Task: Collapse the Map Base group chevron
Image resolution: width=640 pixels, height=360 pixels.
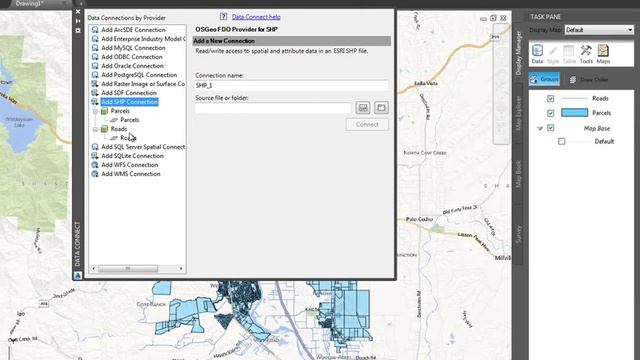Action: point(540,128)
